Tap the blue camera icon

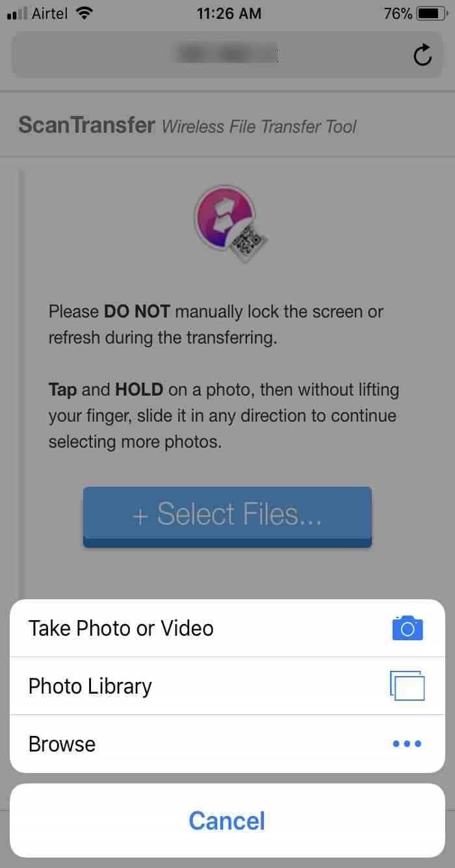click(x=408, y=628)
